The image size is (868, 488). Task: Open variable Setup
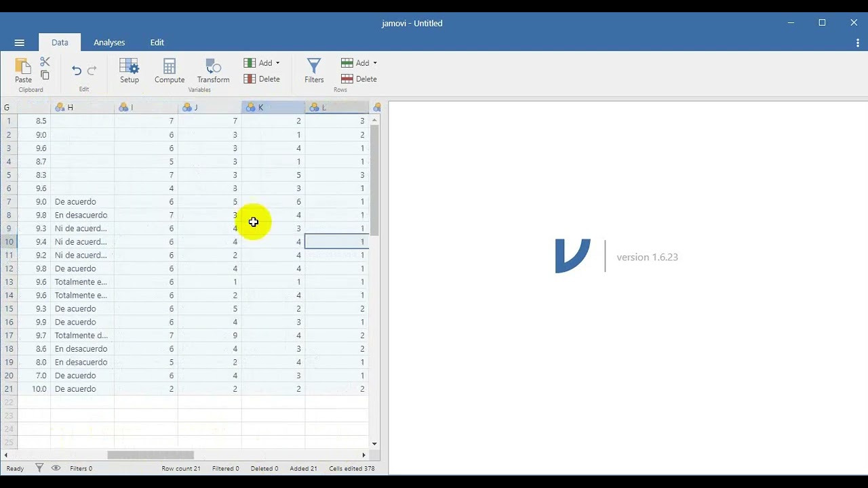pyautogui.click(x=130, y=70)
